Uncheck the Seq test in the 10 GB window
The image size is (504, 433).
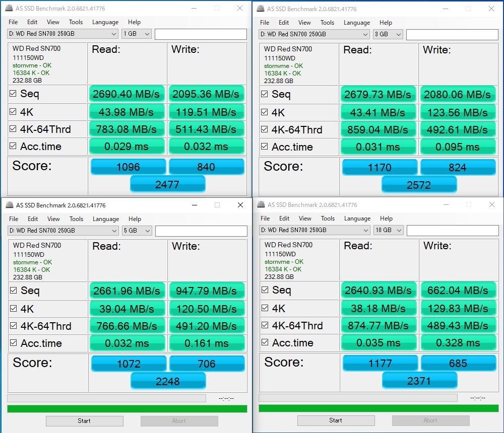tap(265, 290)
